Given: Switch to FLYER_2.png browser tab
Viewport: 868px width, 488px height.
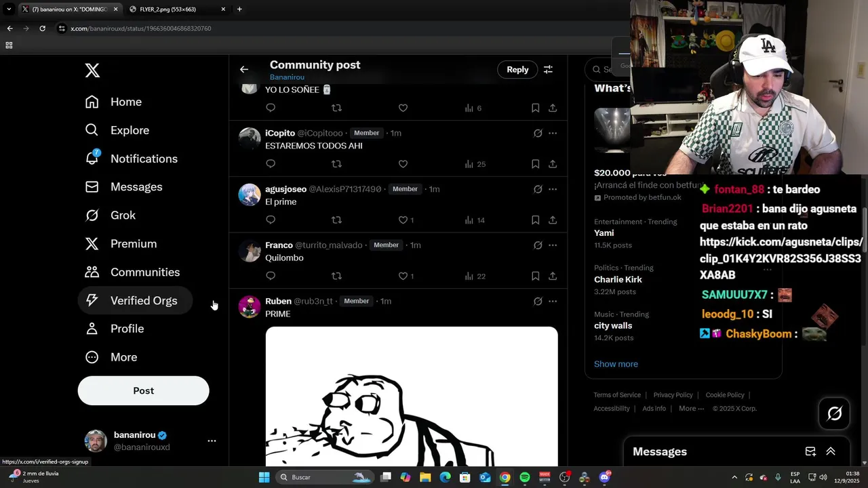Looking at the screenshot, I should [178, 9].
